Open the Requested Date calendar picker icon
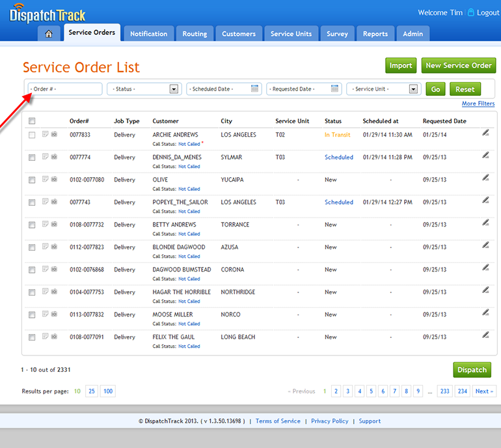Screen dimensions: 501x448 click(x=334, y=89)
